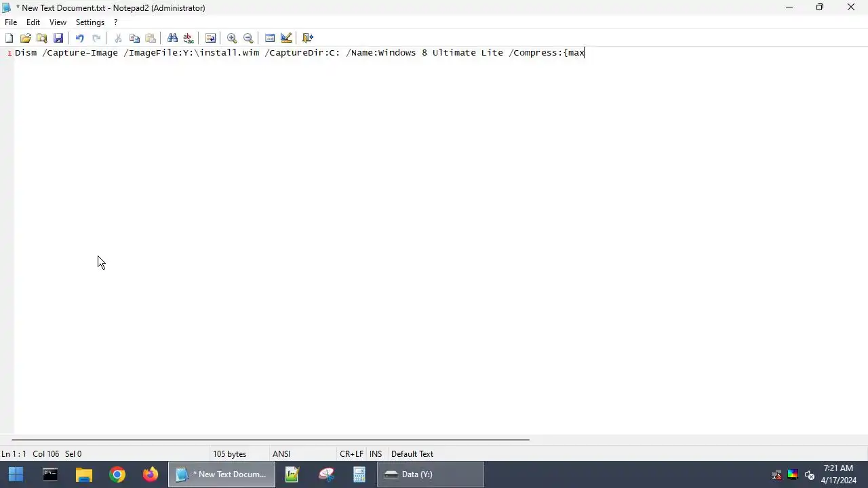Open Find with the binoculars icon

(x=172, y=38)
